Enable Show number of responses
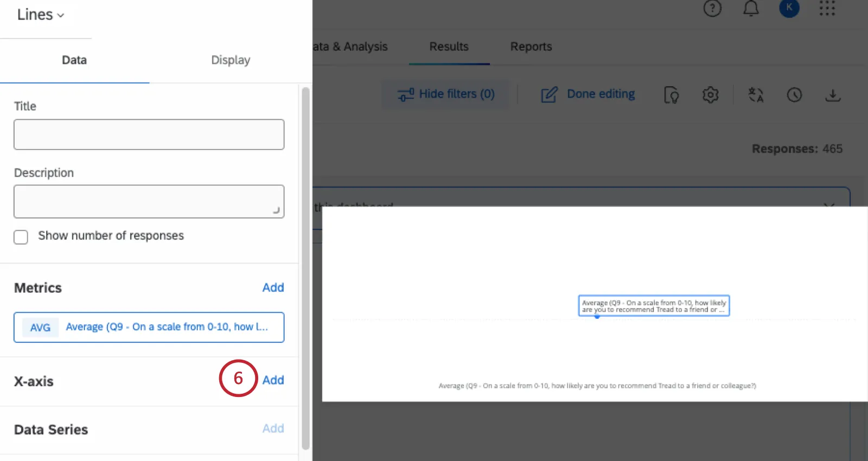Viewport: 868px width, 461px height. [21, 237]
